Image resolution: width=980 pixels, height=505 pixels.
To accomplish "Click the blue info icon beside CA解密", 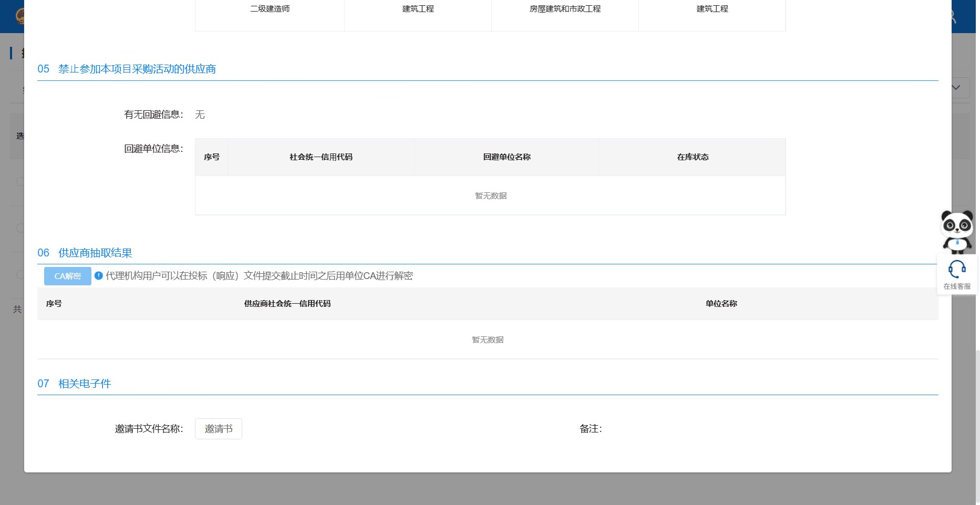I will pyautogui.click(x=98, y=276).
